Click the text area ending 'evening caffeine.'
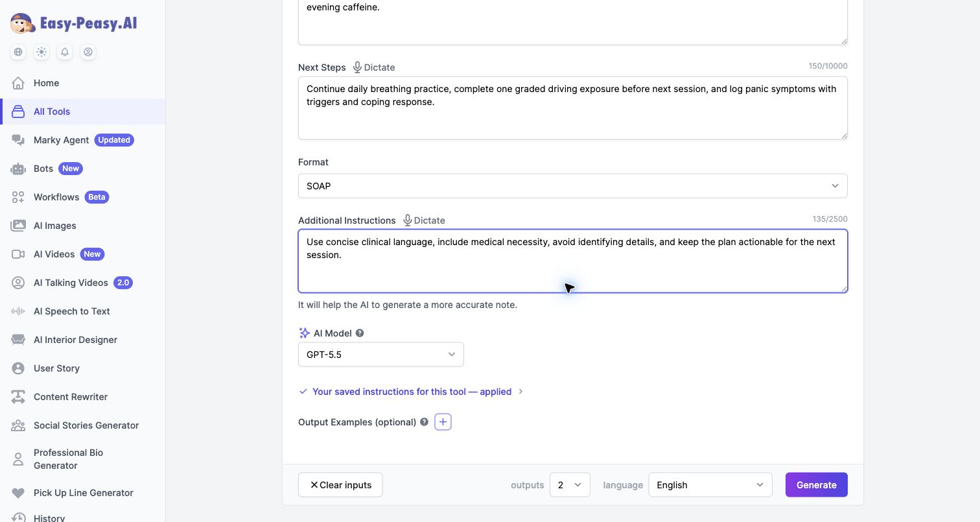This screenshot has height=522, width=980. tap(573, 22)
